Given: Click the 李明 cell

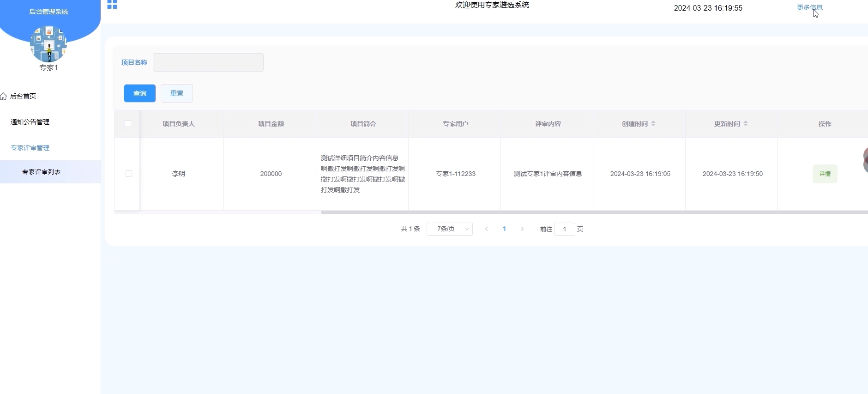Looking at the screenshot, I should [x=179, y=174].
